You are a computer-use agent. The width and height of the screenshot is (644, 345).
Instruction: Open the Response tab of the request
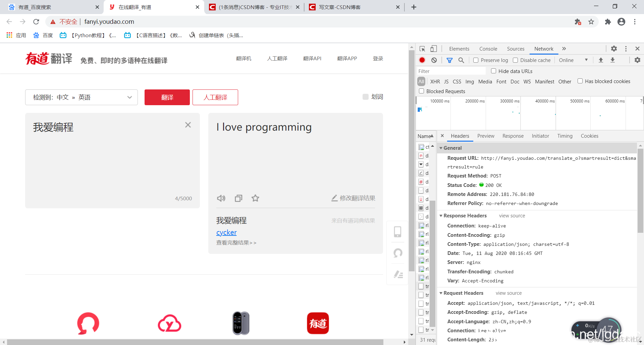(x=513, y=136)
